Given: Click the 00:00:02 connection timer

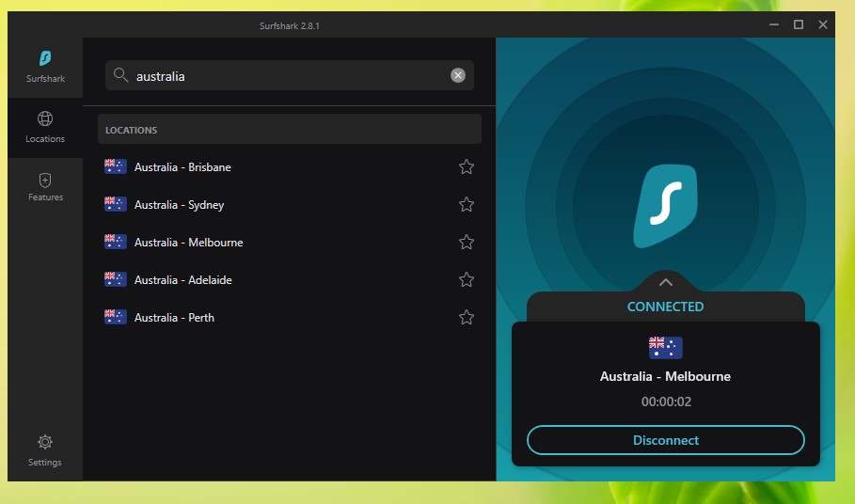Looking at the screenshot, I should click(x=666, y=402).
